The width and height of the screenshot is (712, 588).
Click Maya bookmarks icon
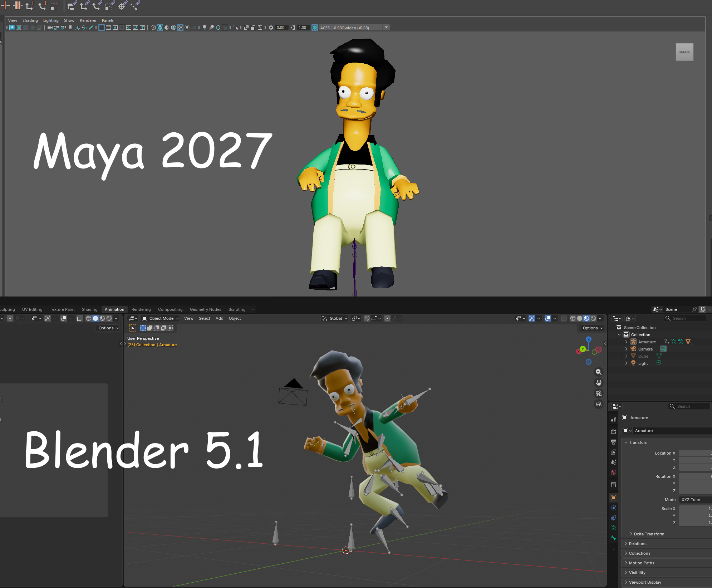tap(70, 28)
